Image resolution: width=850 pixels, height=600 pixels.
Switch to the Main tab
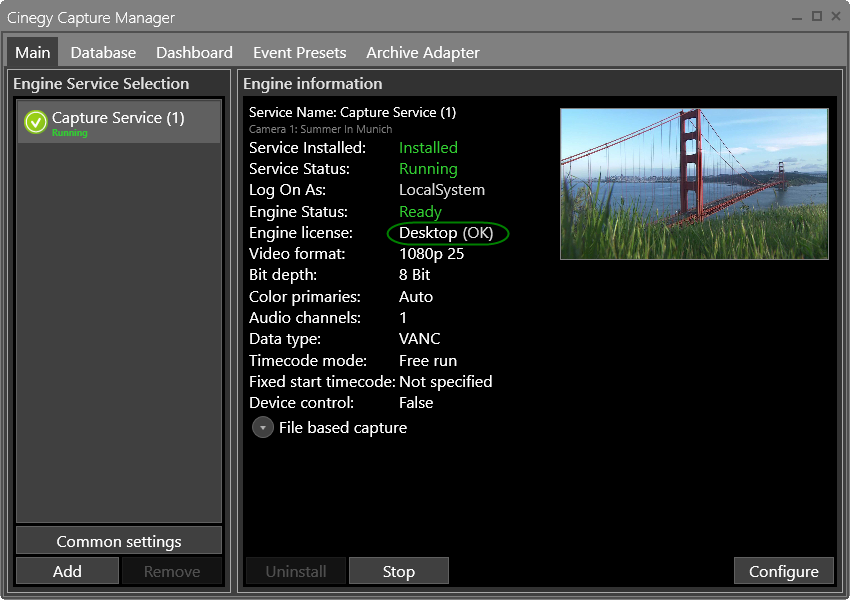tap(33, 53)
